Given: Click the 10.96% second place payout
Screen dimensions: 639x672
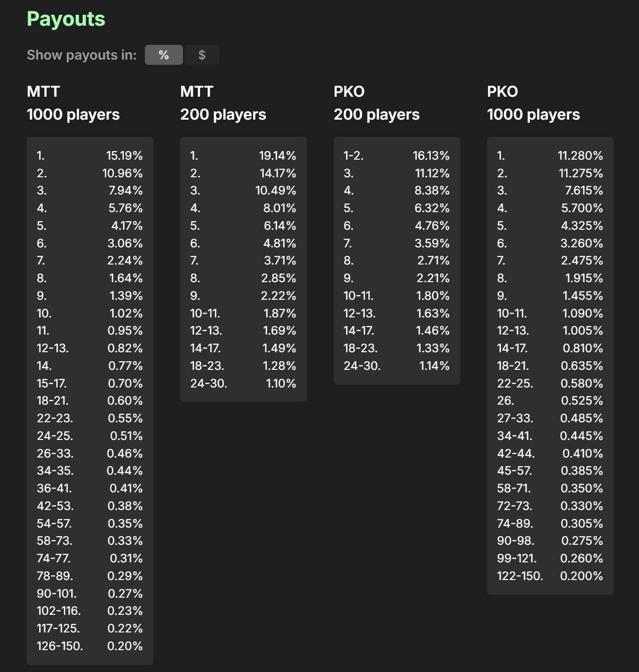Looking at the screenshot, I should [122, 173].
